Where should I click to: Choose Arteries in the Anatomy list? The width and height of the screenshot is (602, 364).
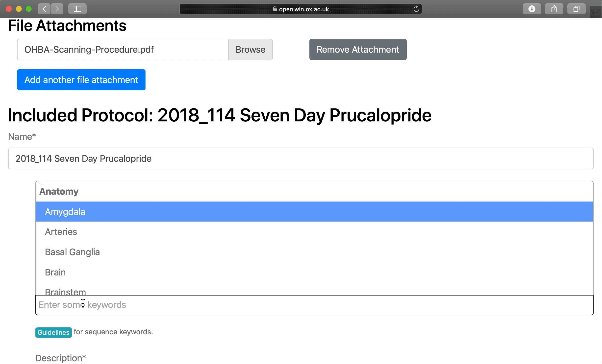pos(61,232)
